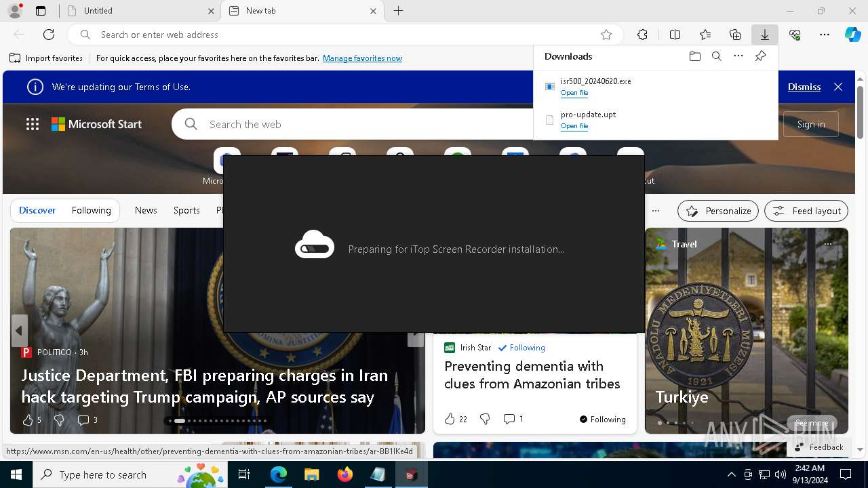Toggle the Downloads toolbar button
Screen dimensions: 868x488
(765, 35)
